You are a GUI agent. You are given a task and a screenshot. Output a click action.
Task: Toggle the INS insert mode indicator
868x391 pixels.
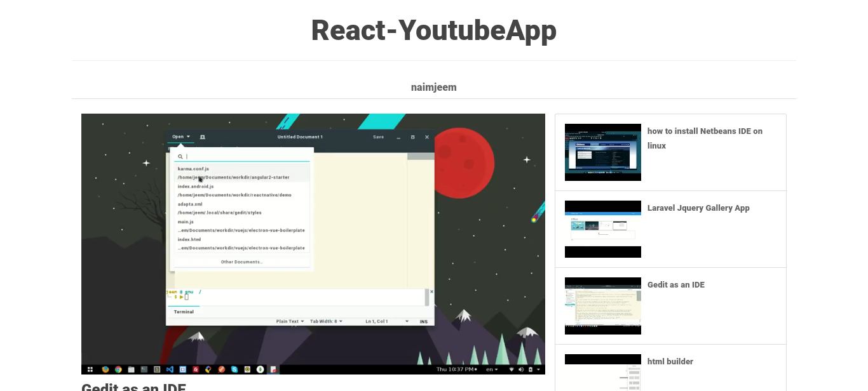point(424,321)
